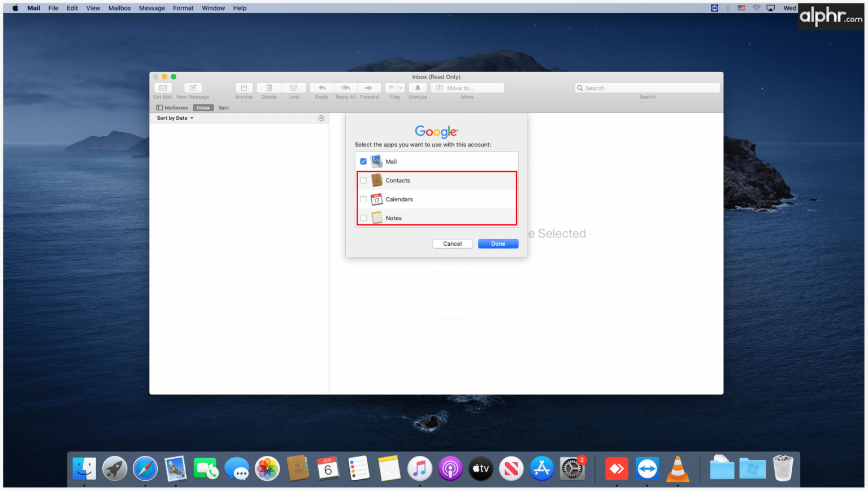Mark the message as Junk
Image resolution: width=868 pixels, height=491 pixels.
(x=294, y=88)
